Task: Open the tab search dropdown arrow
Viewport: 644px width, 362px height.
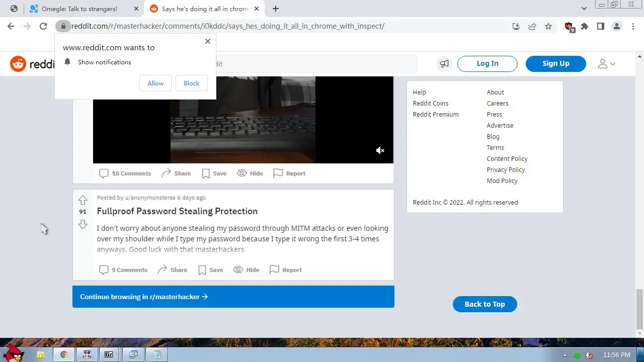Action: (x=584, y=9)
